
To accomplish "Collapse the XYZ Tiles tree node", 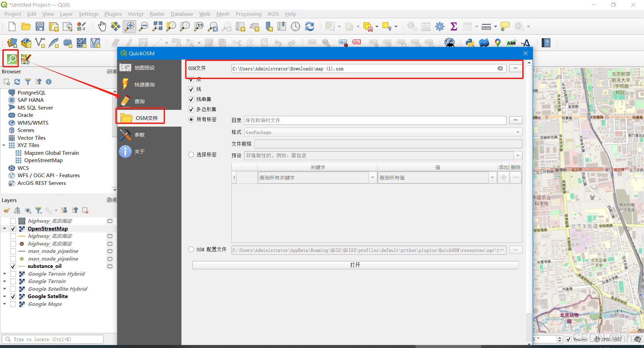I will pos(4,145).
